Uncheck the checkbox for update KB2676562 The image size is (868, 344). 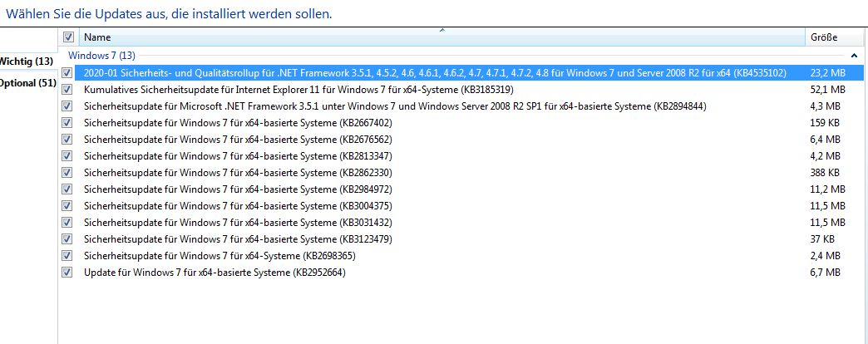[67, 139]
